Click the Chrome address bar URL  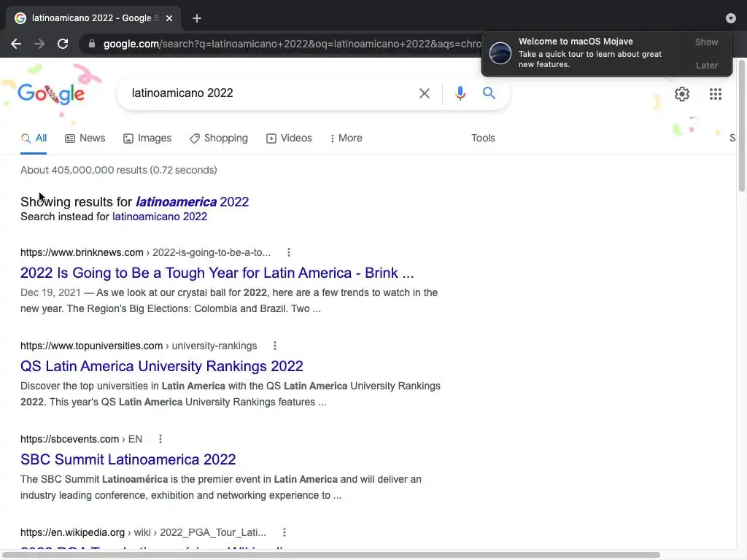292,44
